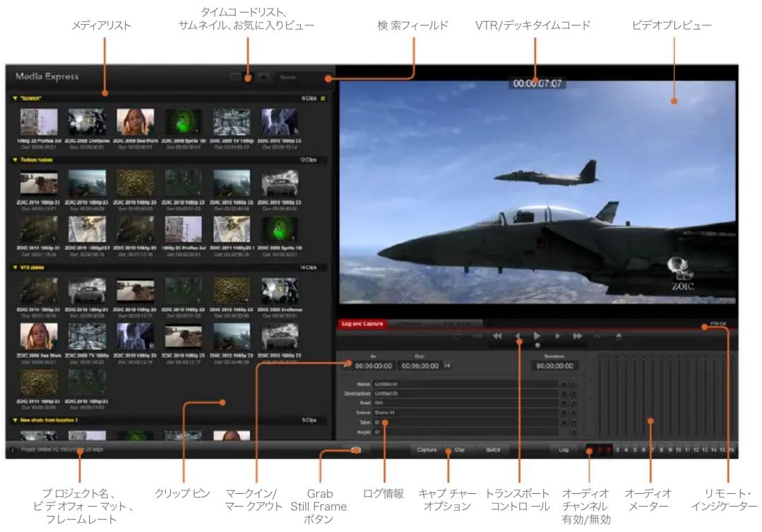Click the 12 Clips count for Todays rushes
The width and height of the screenshot is (762, 532).
308,159
